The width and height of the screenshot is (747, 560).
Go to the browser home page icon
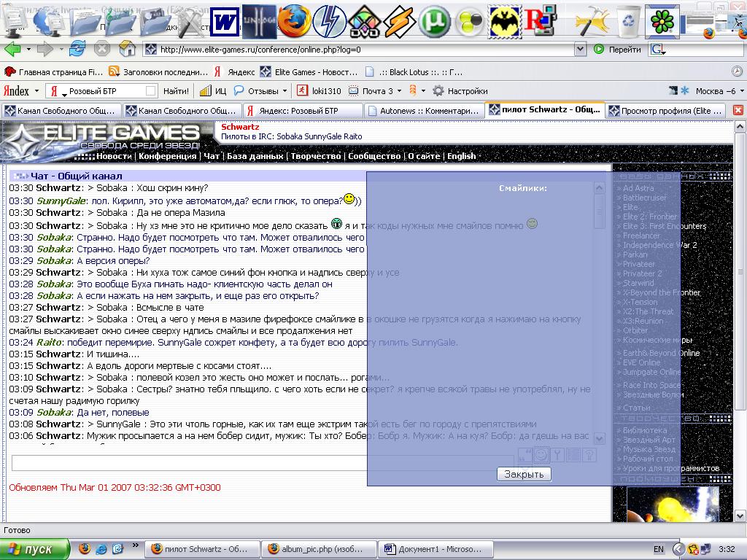click(128, 50)
